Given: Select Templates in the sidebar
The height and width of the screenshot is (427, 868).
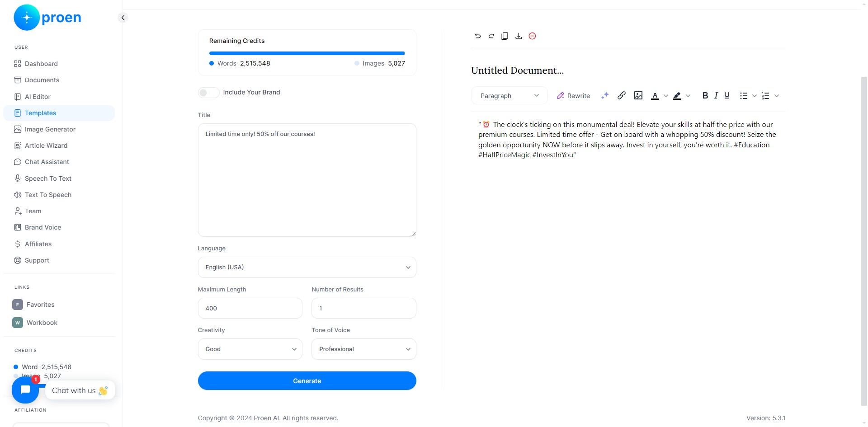Looking at the screenshot, I should click(59, 113).
